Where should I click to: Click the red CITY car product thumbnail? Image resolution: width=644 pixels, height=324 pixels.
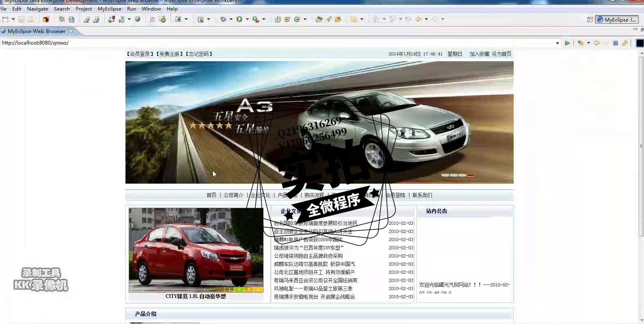(196, 250)
